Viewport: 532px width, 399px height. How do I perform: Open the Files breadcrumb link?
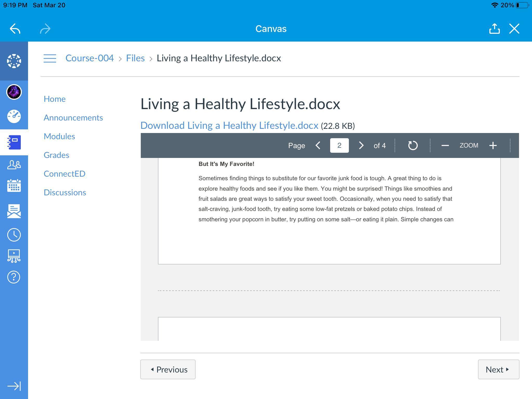tap(135, 58)
